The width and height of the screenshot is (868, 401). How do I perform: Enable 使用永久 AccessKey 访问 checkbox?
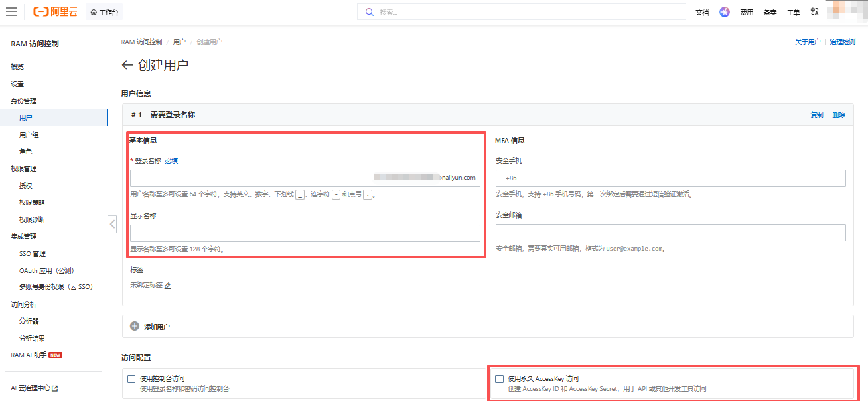[500, 379]
